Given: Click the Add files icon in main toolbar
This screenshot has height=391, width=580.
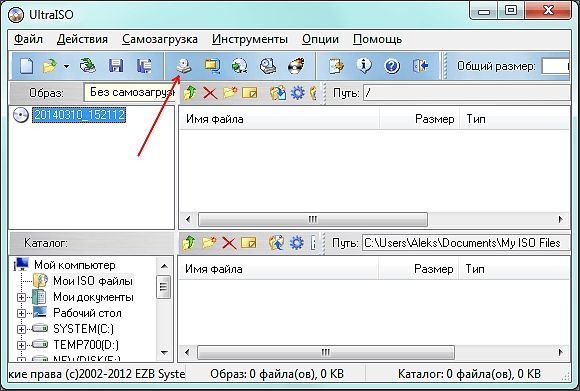Looking at the screenshot, I should (336, 66).
